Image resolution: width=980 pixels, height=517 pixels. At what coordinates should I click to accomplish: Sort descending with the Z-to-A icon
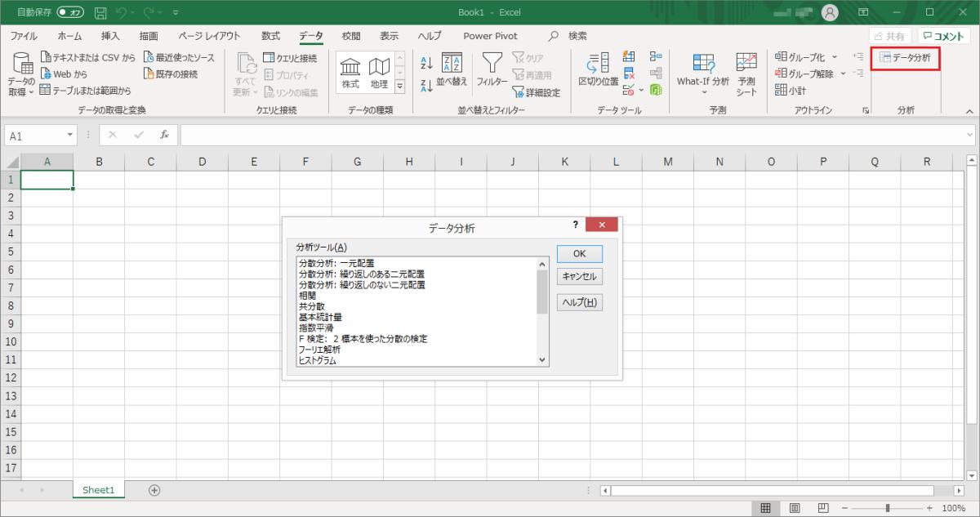pyautogui.click(x=425, y=86)
